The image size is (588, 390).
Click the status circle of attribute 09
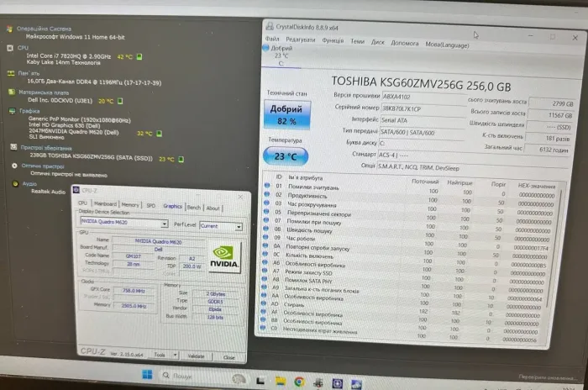tap(265, 237)
